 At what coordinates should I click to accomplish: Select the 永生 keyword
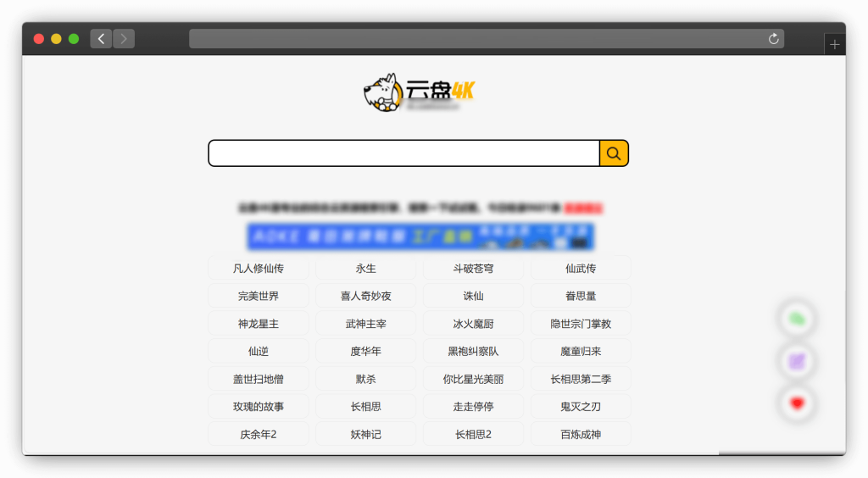pyautogui.click(x=366, y=269)
